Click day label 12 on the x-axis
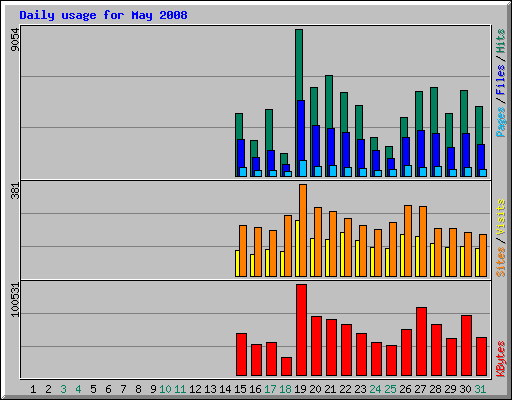Screen dimensions: 512x400 (195, 389)
